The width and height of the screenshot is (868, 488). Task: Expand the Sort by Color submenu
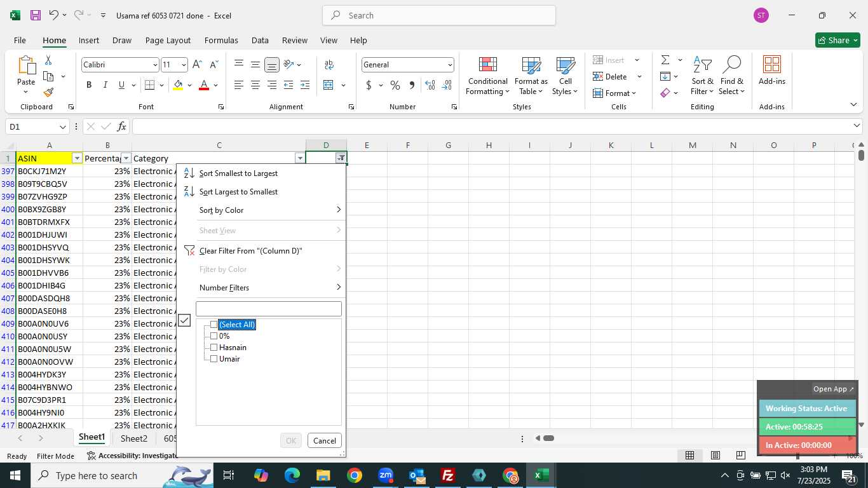(270, 210)
